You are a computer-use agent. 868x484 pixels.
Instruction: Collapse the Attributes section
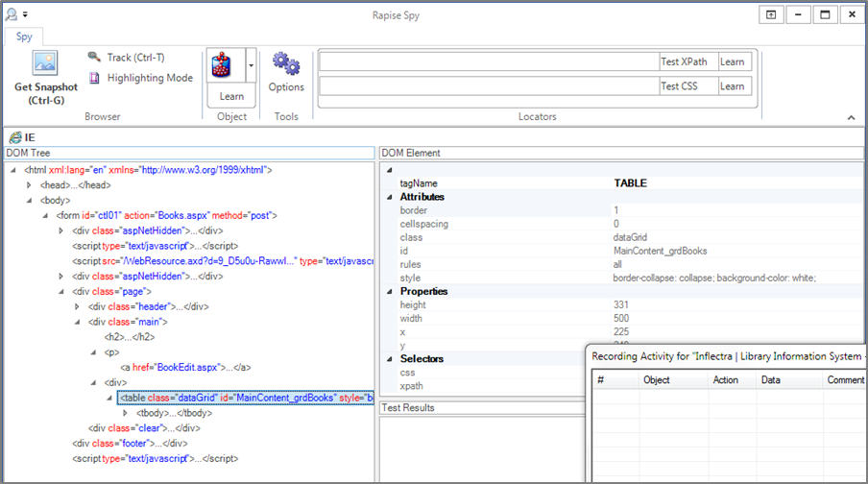coord(389,197)
